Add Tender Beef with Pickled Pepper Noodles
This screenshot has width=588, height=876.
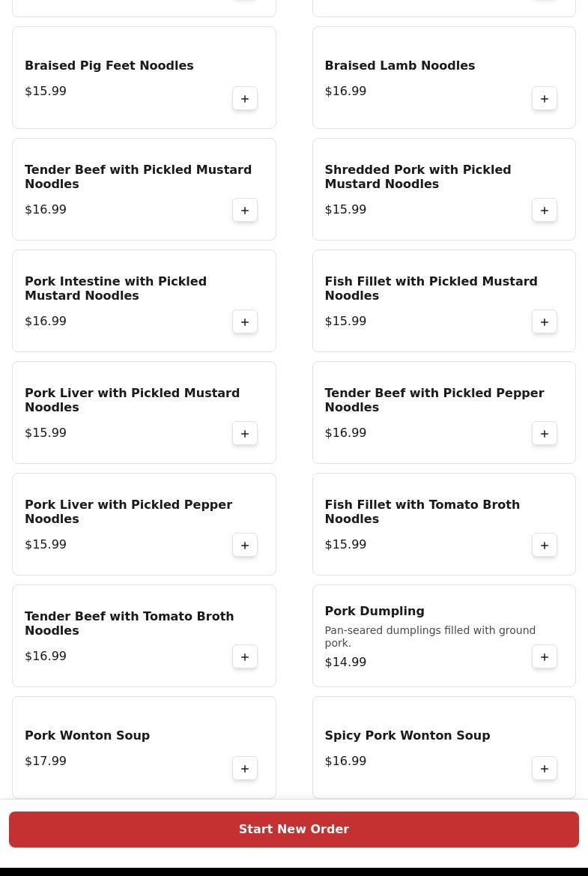pos(545,434)
